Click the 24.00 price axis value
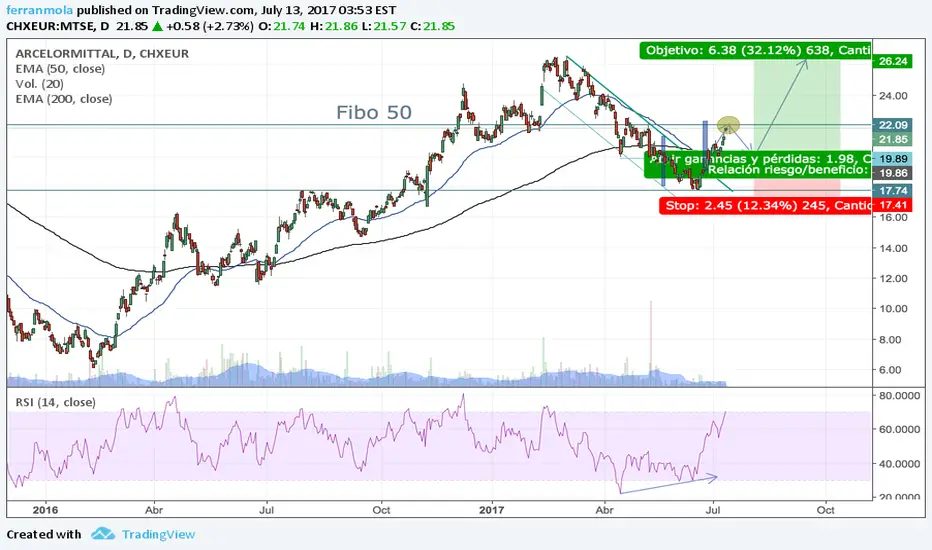Viewport: 932px width, 550px height. point(893,96)
